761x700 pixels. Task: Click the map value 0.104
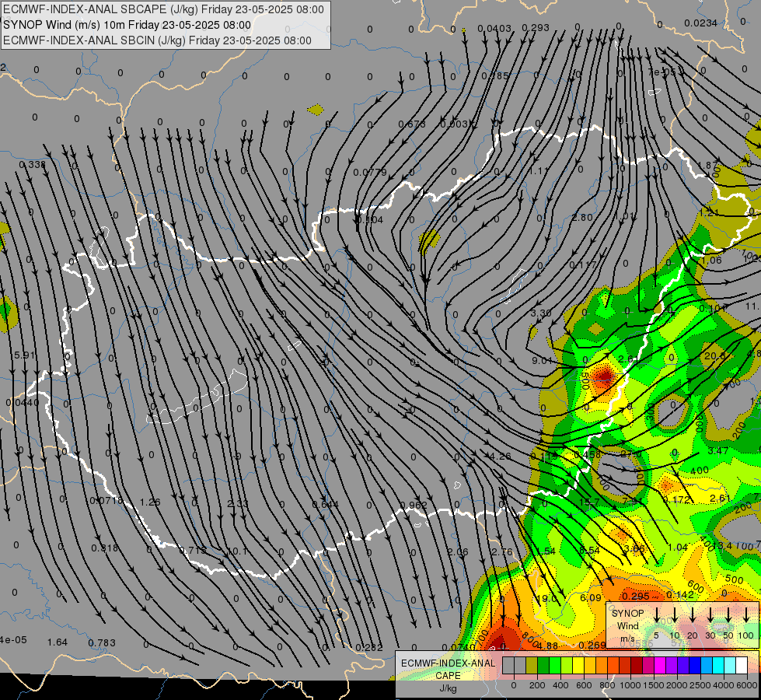[x=370, y=220]
